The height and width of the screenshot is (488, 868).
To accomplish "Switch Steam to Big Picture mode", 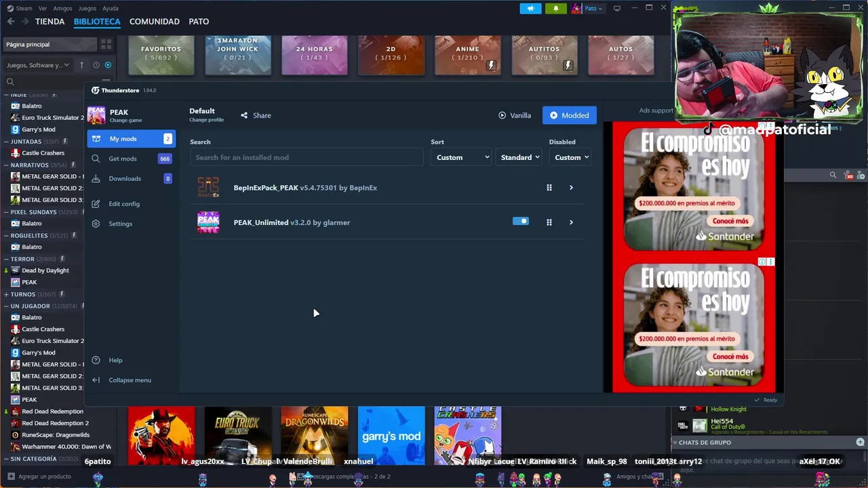I will 616,8.
